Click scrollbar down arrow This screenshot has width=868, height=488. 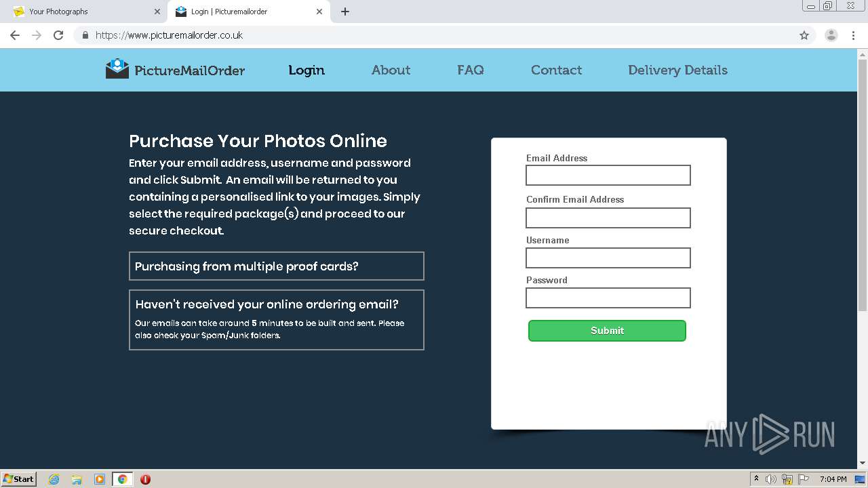point(863,464)
